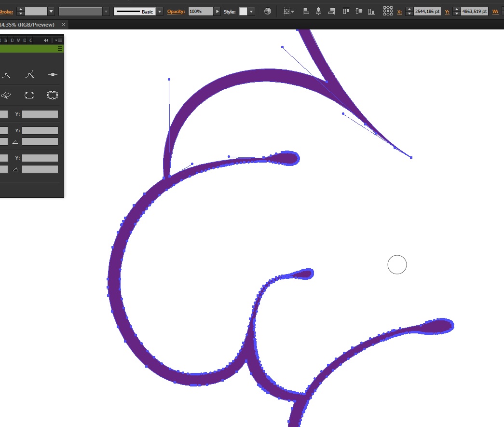Viewport: 504px width, 427px height.
Task: Select the 14,35% (RGB/Preview) document tab
Action: tap(27, 25)
